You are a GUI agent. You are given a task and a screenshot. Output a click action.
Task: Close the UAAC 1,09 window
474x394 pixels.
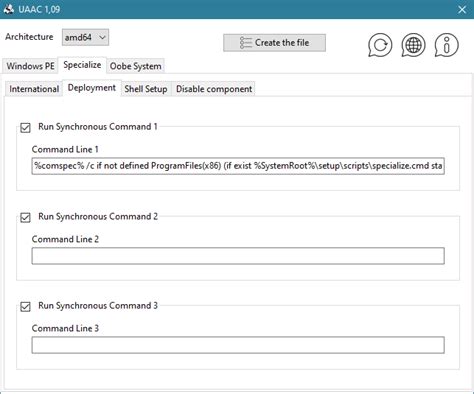pos(462,9)
